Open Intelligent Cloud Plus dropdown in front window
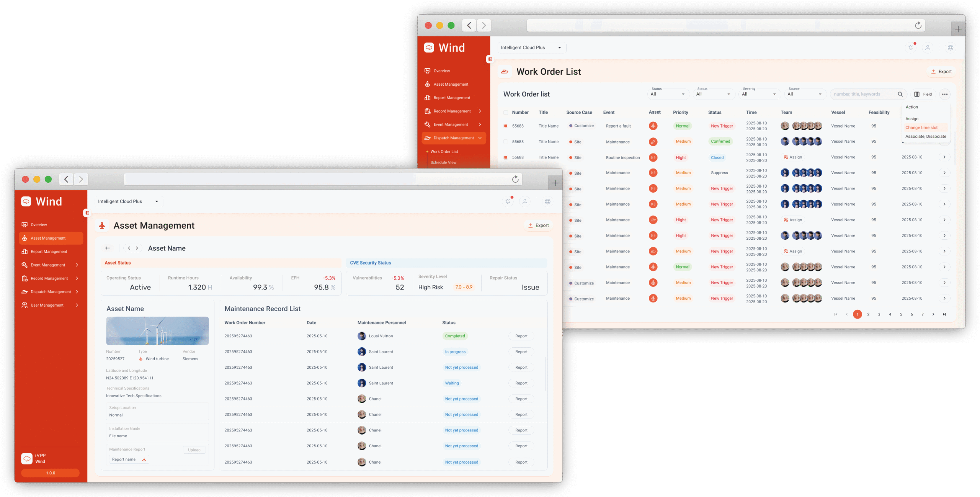The width and height of the screenshot is (980, 497). (129, 201)
